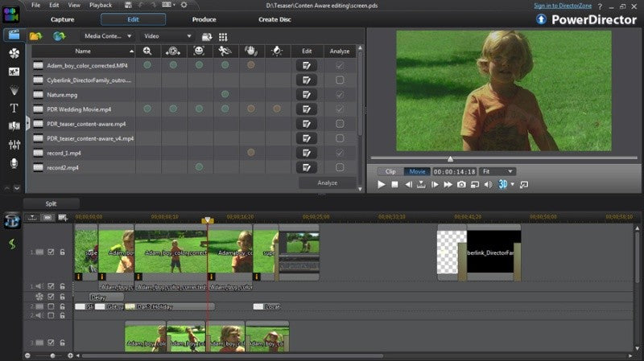Toggle Analyze checkbox for record_1.mp4

340,153
